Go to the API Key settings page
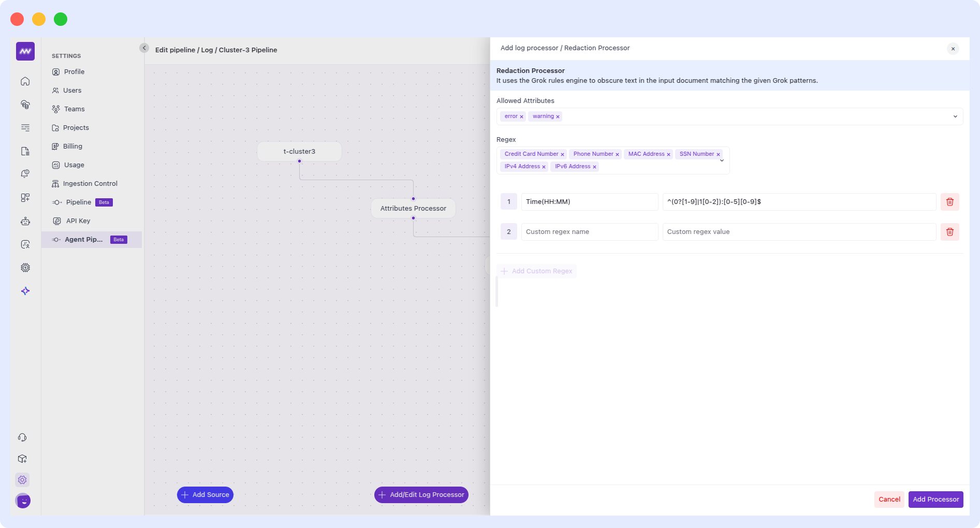The width and height of the screenshot is (980, 528). coord(78,221)
